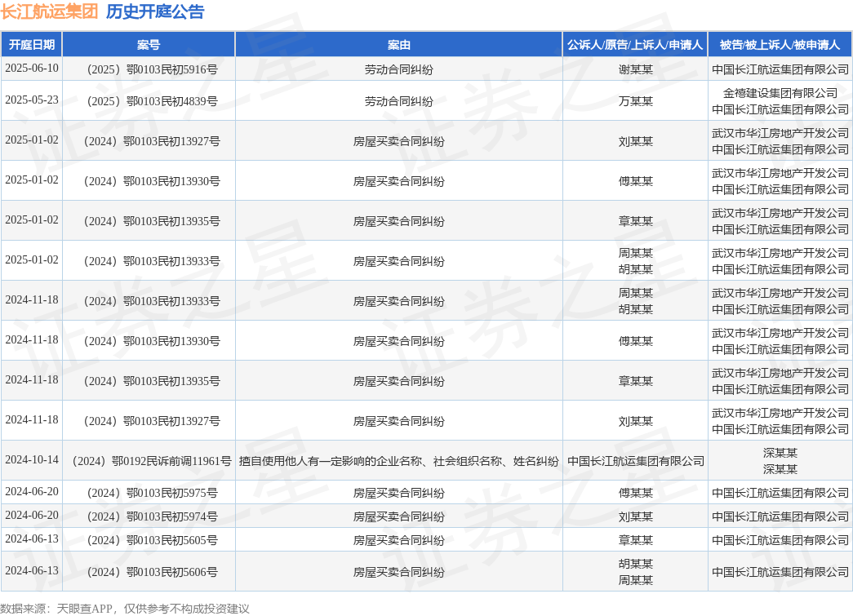Click plaintiff 谢某某
The width and height of the screenshot is (853, 616).
click(x=635, y=69)
